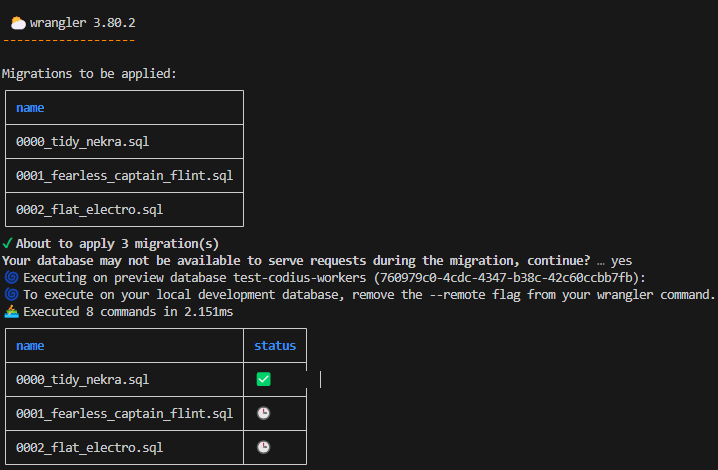Click the 'yes' answer after 'continue?'
Viewport: 718px width, 470px height.
tap(621, 261)
